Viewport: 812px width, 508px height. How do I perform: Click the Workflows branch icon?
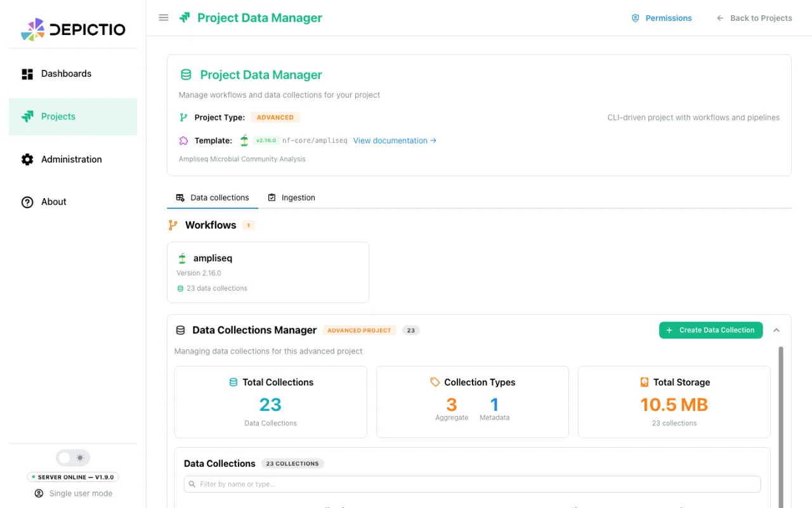[x=173, y=225]
